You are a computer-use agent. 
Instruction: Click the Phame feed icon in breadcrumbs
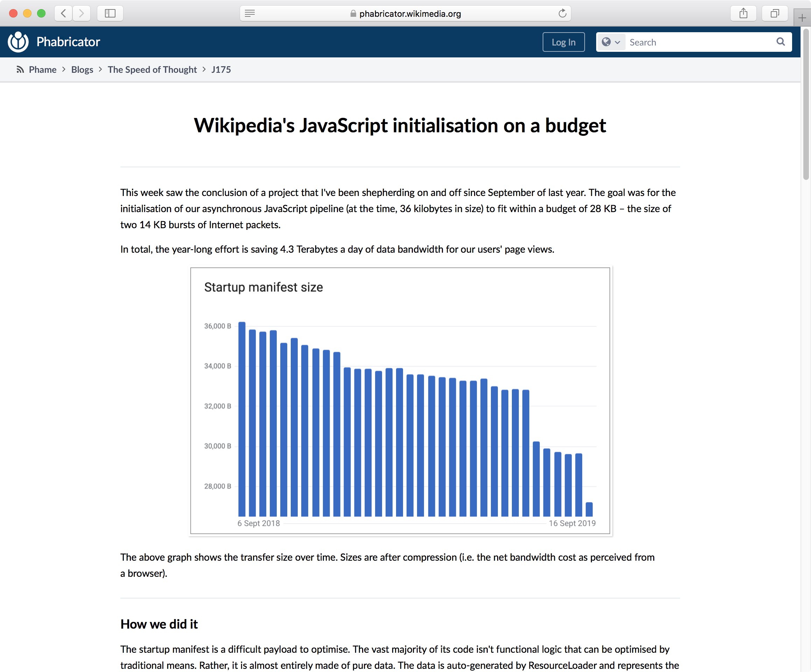[x=20, y=70]
